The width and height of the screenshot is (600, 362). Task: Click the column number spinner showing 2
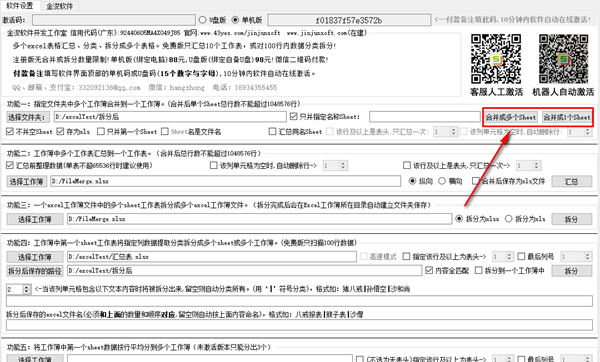point(18,289)
